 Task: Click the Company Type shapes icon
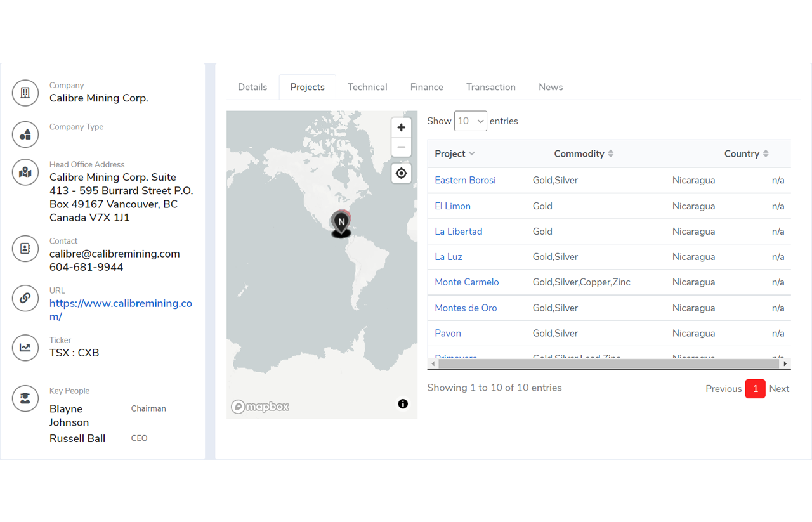point(25,134)
